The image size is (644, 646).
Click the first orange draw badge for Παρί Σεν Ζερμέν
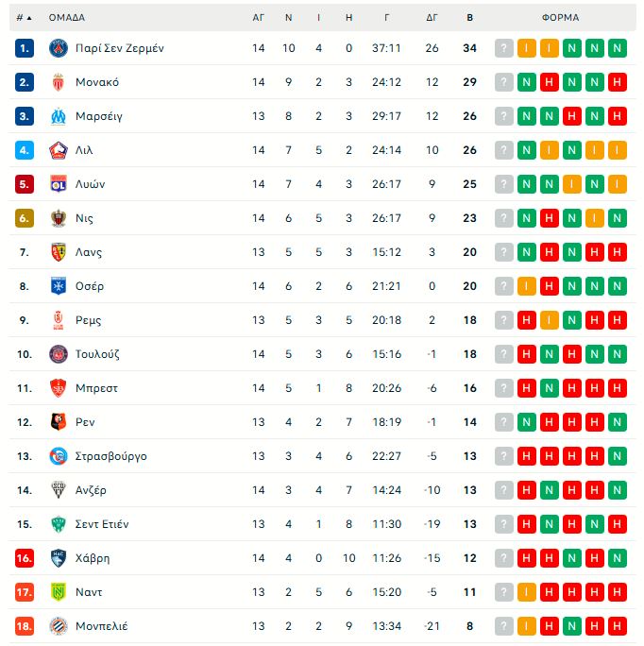coord(527,48)
